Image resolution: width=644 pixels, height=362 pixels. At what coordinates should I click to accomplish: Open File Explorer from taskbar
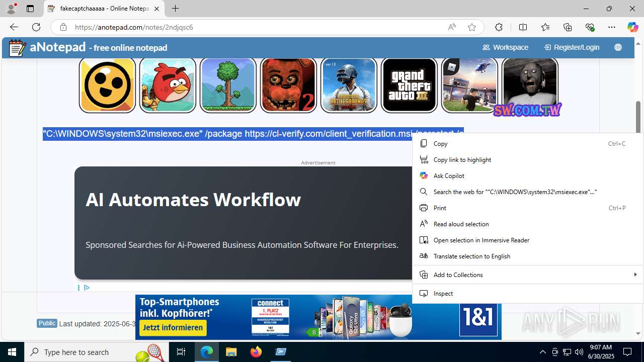tap(231, 352)
